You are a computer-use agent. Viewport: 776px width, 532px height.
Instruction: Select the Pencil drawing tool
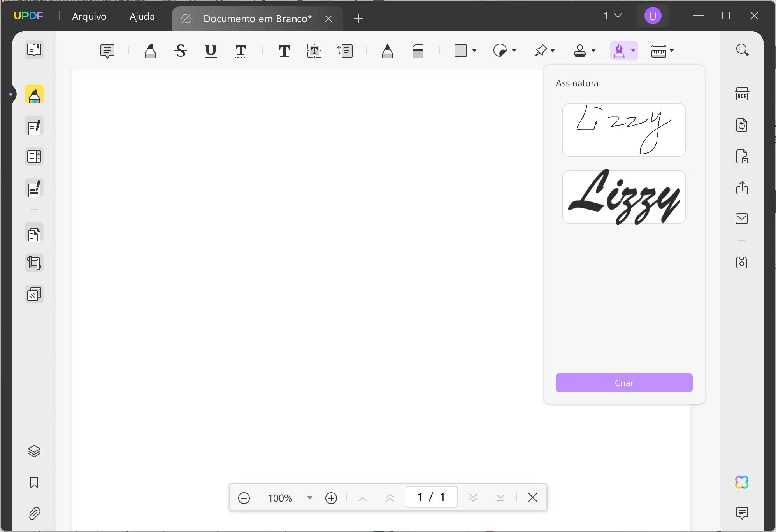388,51
